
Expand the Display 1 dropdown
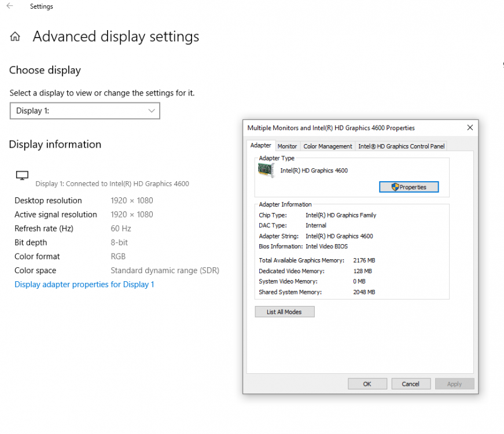click(85, 111)
